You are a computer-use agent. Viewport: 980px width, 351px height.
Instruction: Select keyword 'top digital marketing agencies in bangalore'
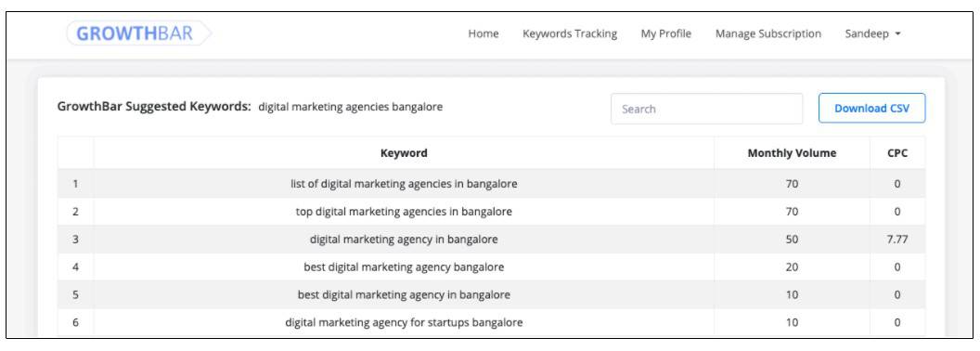coord(404,212)
